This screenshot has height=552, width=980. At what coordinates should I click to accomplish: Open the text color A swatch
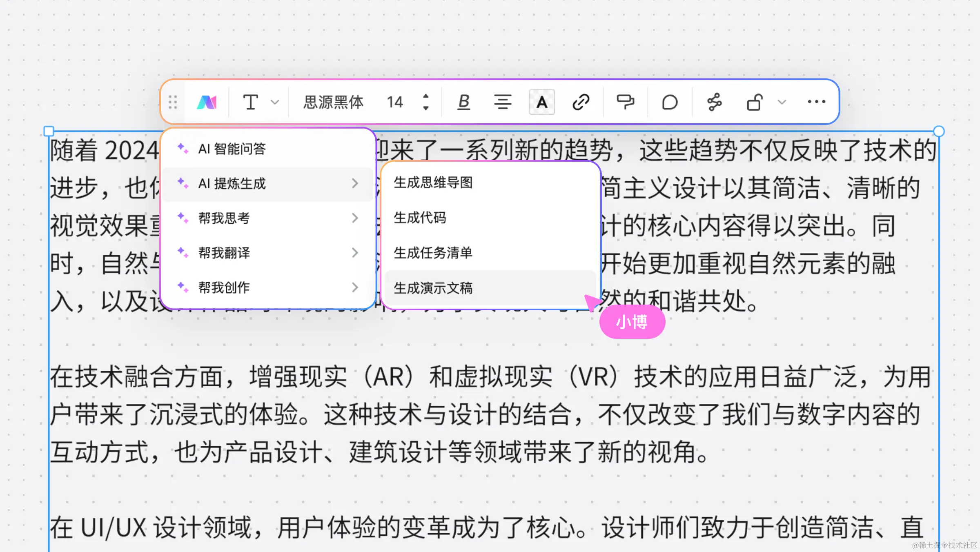[x=541, y=102]
